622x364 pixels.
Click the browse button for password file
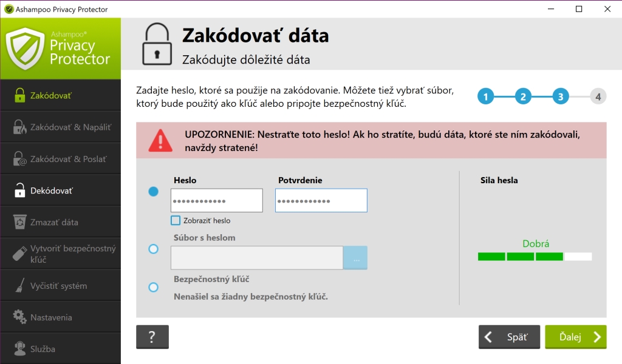(355, 258)
